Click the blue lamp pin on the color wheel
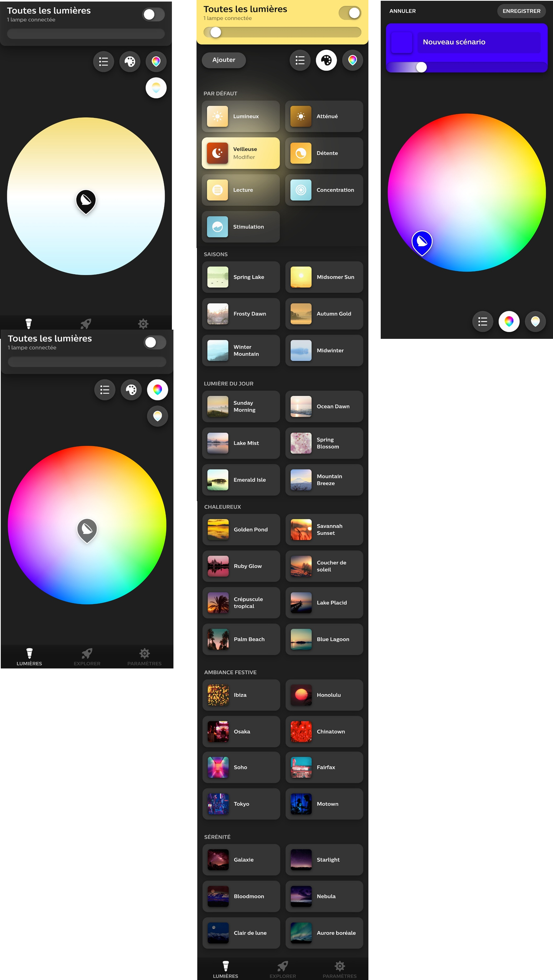Viewport: 553px width, 980px height. [x=422, y=242]
